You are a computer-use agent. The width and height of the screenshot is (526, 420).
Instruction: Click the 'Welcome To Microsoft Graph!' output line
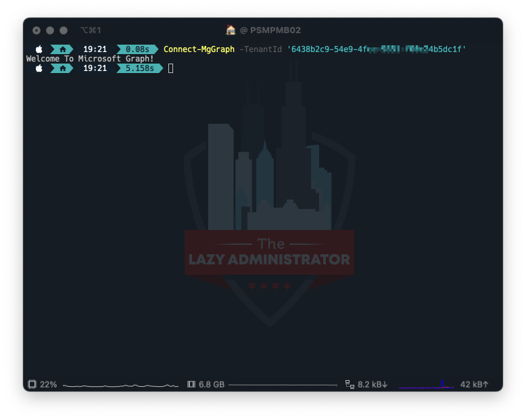click(x=90, y=59)
